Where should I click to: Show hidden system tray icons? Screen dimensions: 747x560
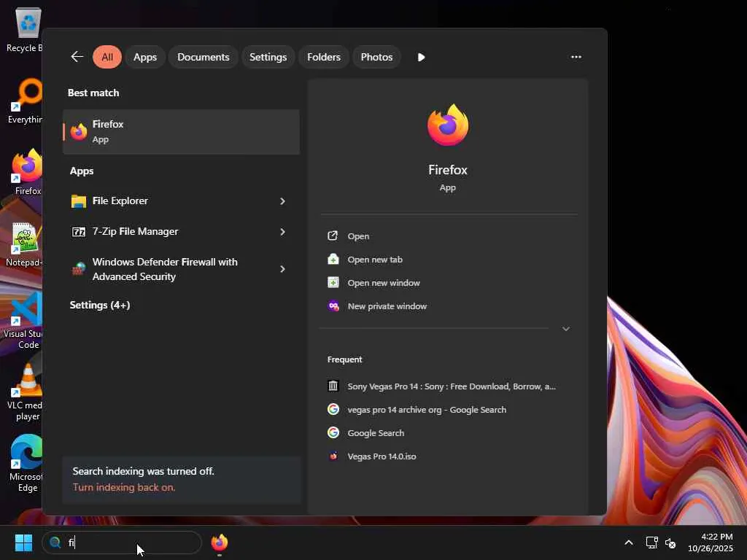(628, 542)
